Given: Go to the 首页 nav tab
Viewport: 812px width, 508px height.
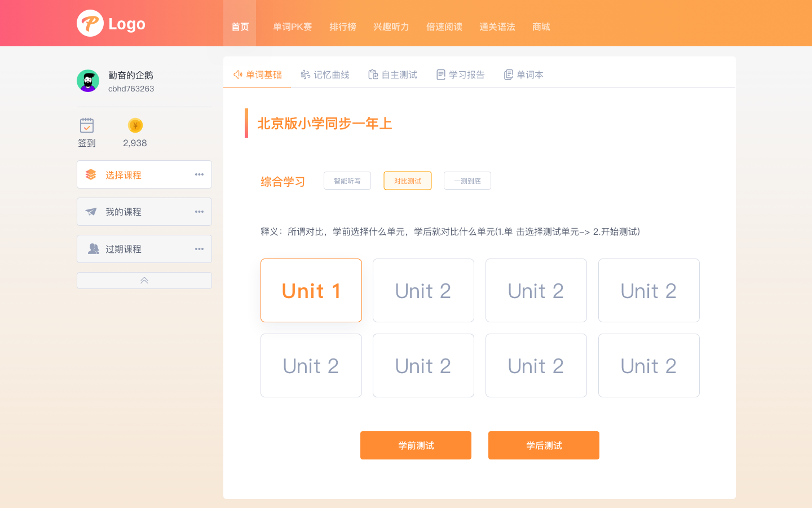Looking at the screenshot, I should tap(240, 23).
